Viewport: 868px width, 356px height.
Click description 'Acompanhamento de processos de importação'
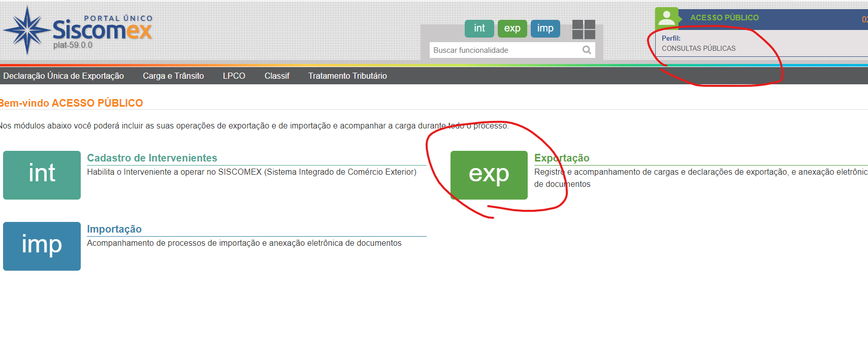pos(244,243)
